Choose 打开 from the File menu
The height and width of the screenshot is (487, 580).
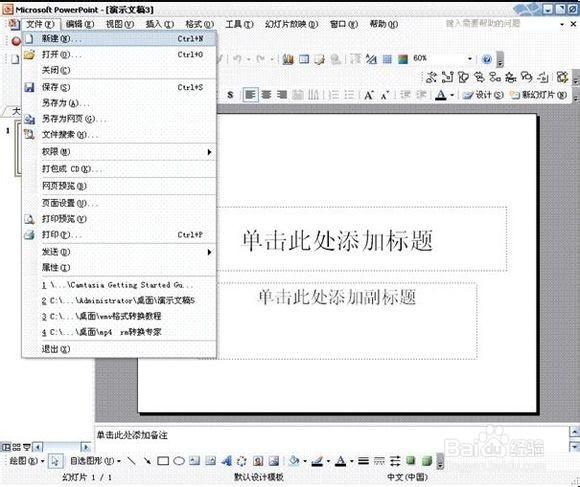click(x=119, y=55)
